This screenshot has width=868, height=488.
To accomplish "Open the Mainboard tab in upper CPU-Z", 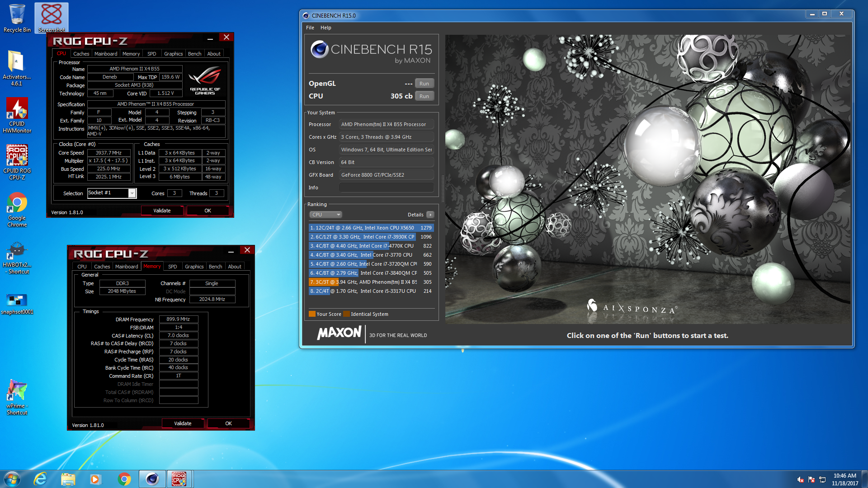I will pos(106,54).
